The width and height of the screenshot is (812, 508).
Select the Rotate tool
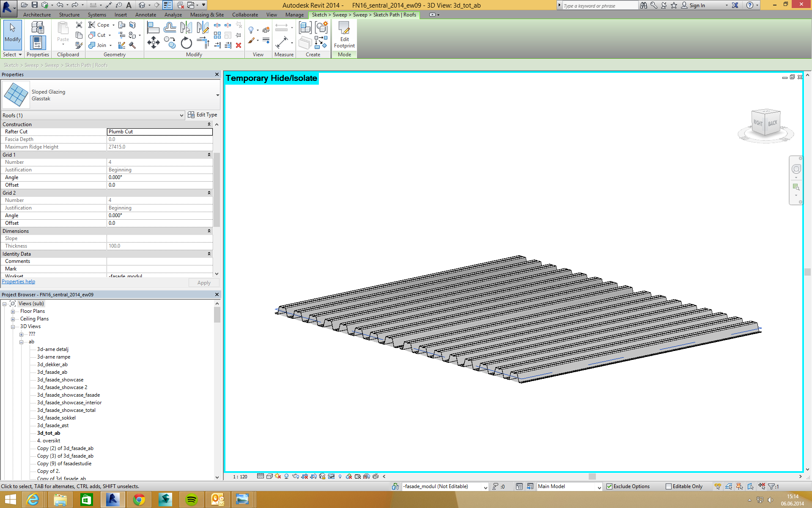186,43
